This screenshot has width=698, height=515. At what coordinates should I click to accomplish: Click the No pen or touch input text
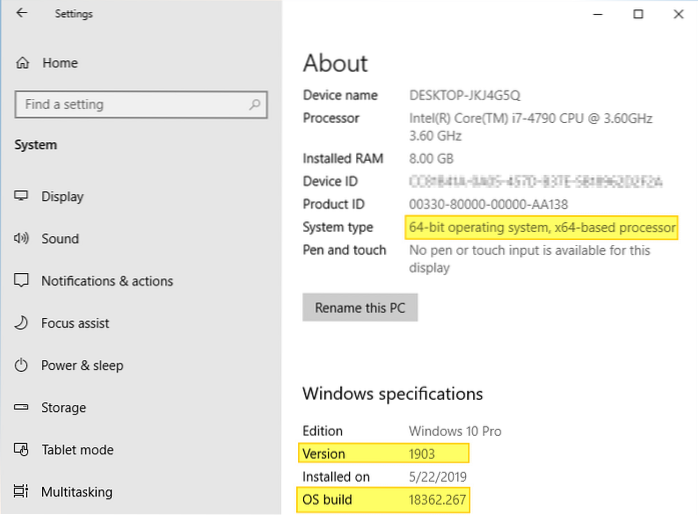[529, 259]
